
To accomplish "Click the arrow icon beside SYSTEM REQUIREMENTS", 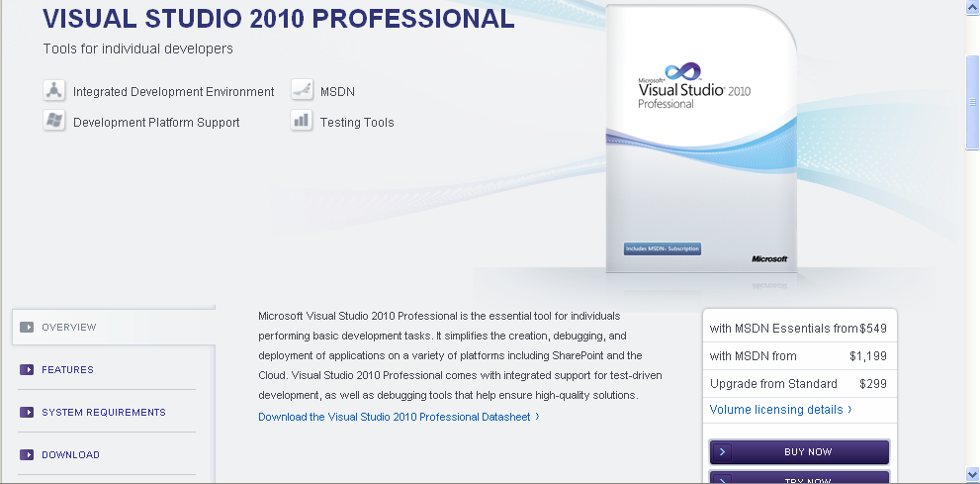I will click(27, 412).
